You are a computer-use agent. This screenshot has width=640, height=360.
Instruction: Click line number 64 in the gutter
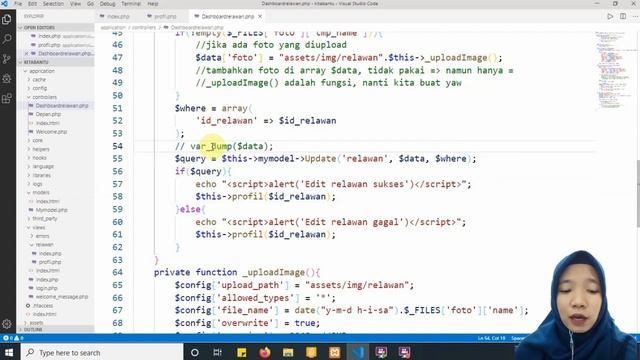pyautogui.click(x=118, y=272)
